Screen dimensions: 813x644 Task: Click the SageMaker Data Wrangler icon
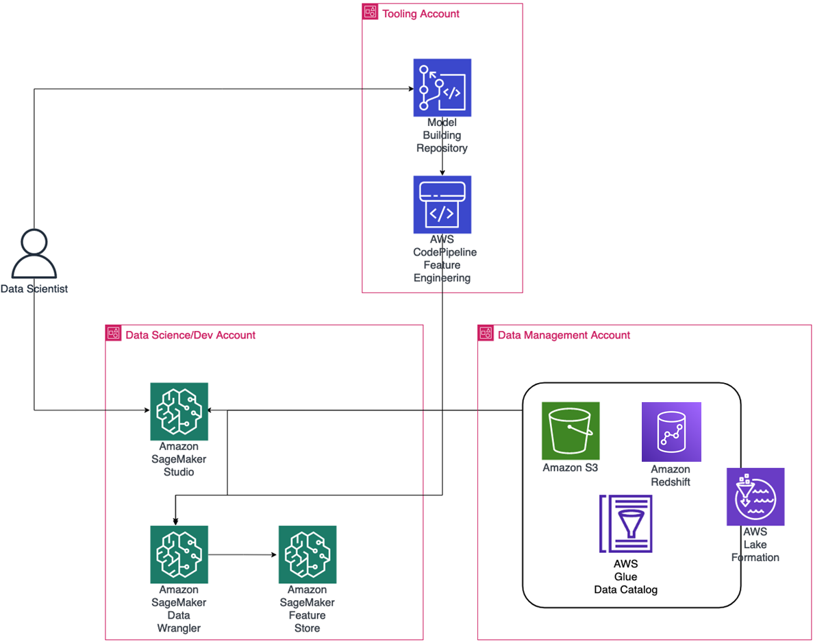coord(179,555)
